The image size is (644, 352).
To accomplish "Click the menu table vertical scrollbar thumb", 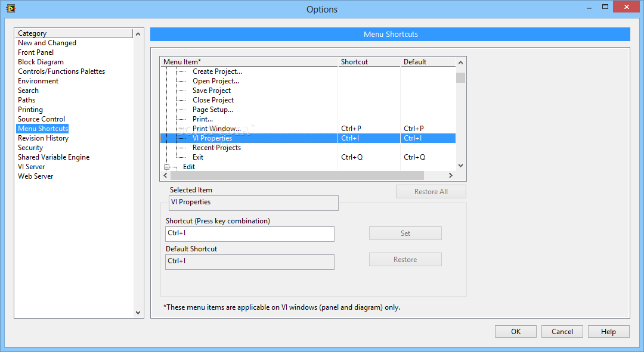I will pyautogui.click(x=460, y=77).
